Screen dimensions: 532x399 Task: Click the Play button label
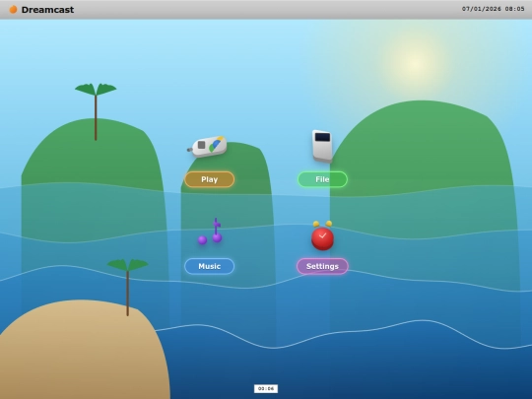point(209,179)
